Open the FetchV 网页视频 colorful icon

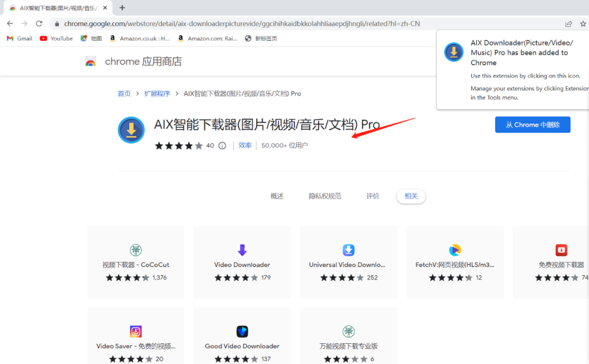point(454,250)
